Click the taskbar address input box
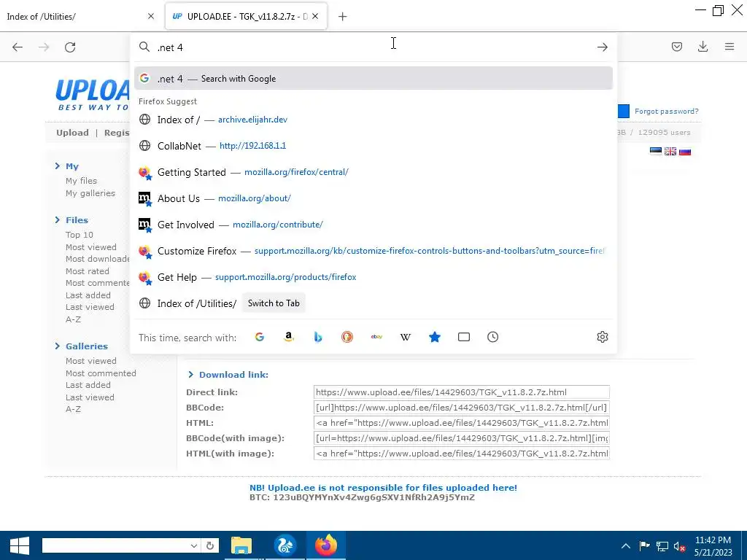Screen dimensions: 747x560 115,545
